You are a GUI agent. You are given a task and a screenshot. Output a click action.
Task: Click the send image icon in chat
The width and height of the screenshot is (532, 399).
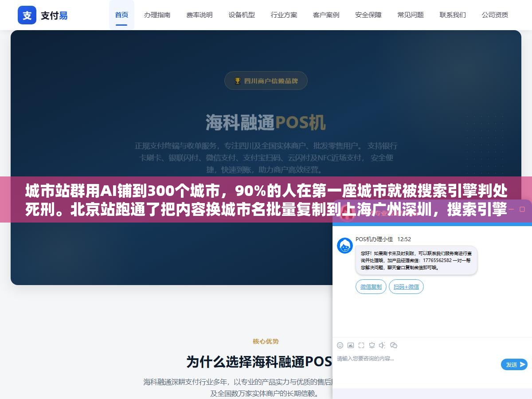point(351,345)
